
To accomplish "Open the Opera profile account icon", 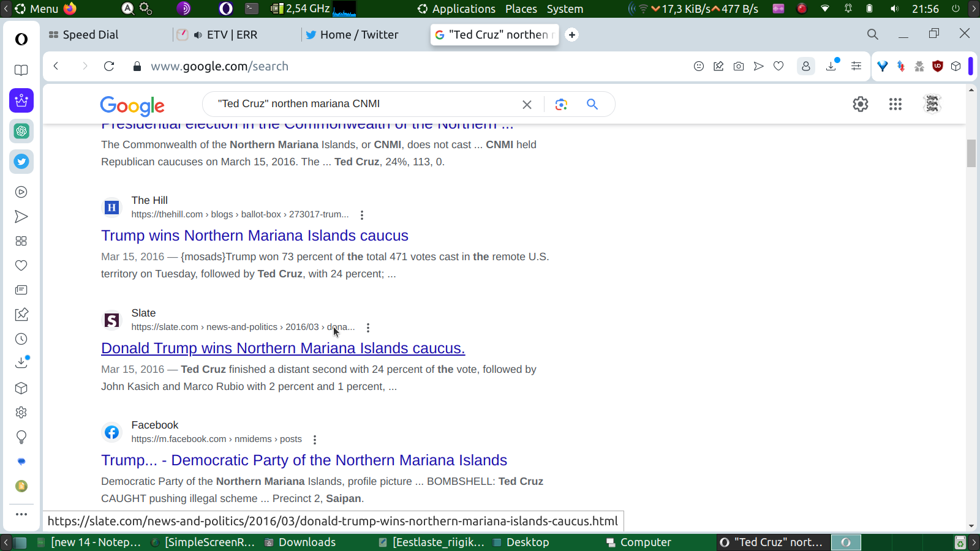I will pyautogui.click(x=806, y=66).
